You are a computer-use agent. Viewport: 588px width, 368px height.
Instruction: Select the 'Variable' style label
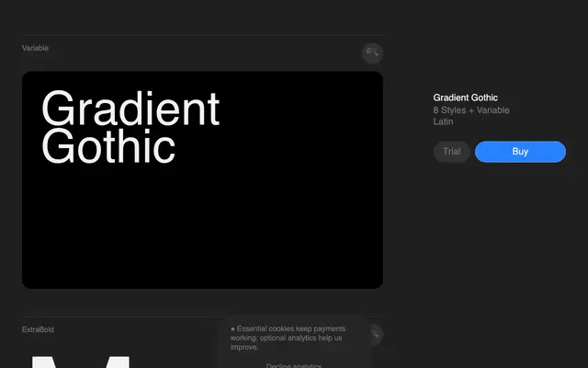point(35,48)
